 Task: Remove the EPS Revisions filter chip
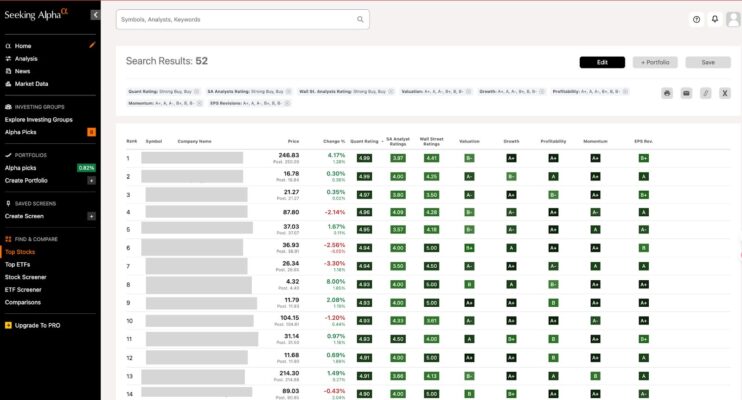289,103
